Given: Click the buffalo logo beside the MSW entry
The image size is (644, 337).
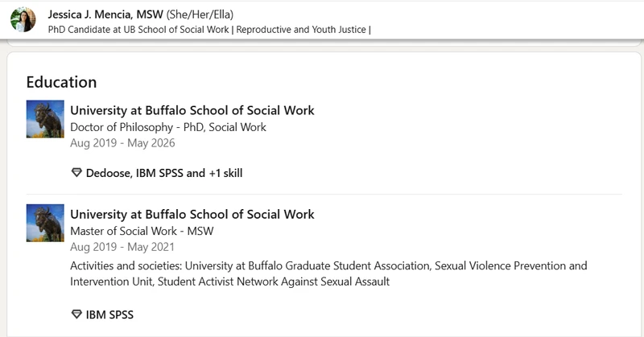Looking at the screenshot, I should point(45,223).
